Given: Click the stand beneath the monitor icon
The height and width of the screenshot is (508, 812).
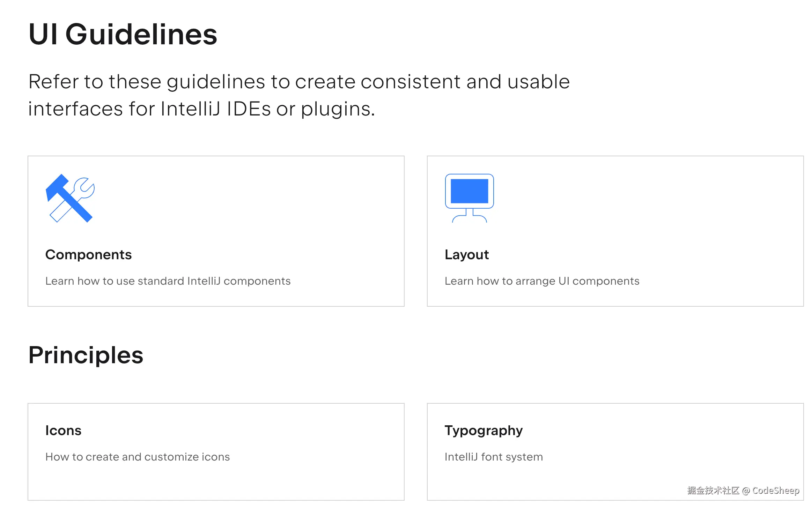Looking at the screenshot, I should tap(469, 216).
